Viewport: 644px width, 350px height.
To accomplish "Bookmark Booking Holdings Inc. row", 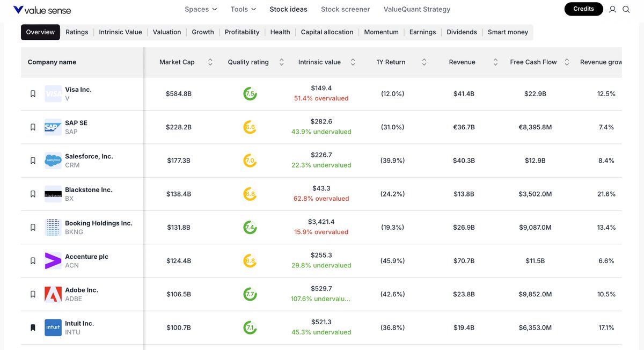I will tap(33, 227).
